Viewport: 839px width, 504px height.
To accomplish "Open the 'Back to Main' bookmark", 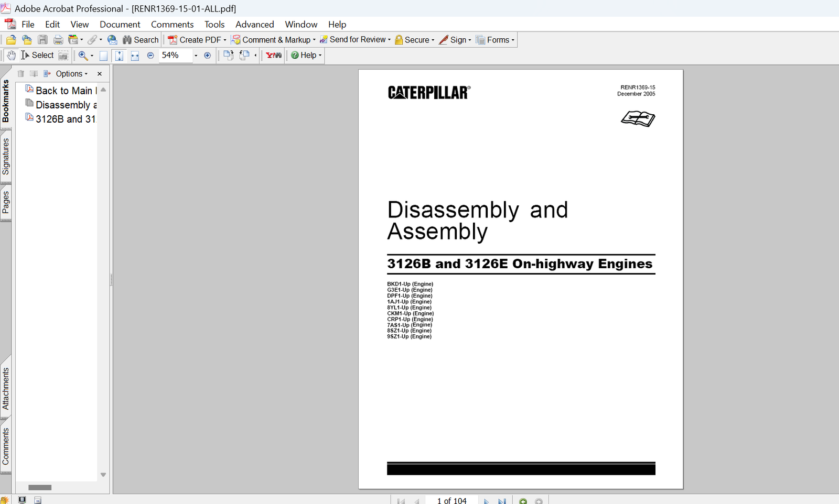I will click(x=61, y=91).
